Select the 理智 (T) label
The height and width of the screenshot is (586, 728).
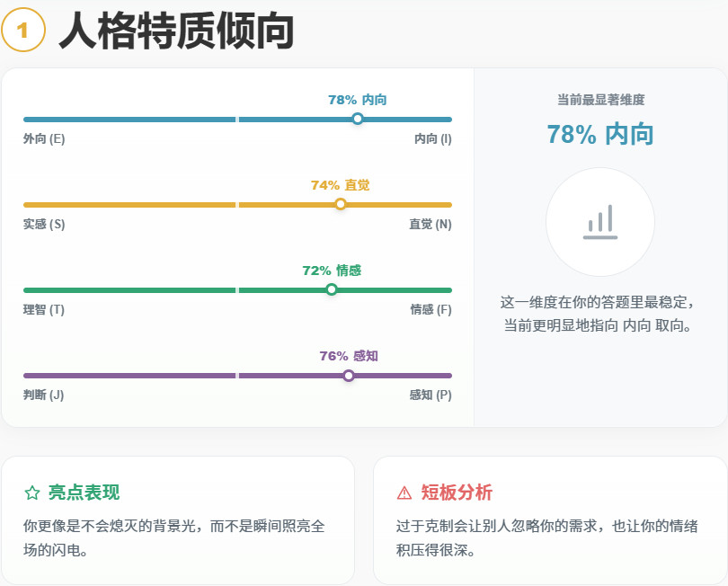click(x=43, y=307)
